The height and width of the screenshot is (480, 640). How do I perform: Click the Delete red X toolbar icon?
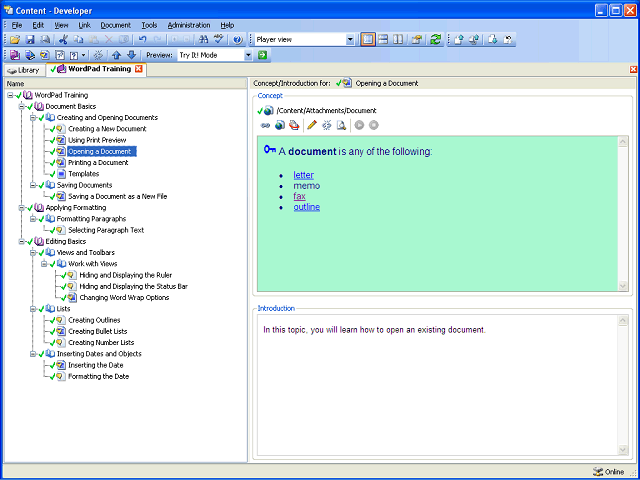109,40
